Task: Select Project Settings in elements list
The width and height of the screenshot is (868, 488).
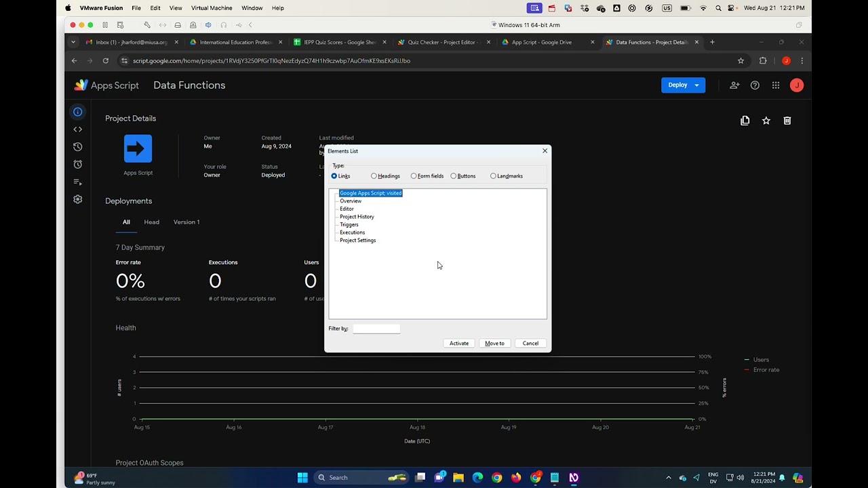Action: (x=357, y=241)
